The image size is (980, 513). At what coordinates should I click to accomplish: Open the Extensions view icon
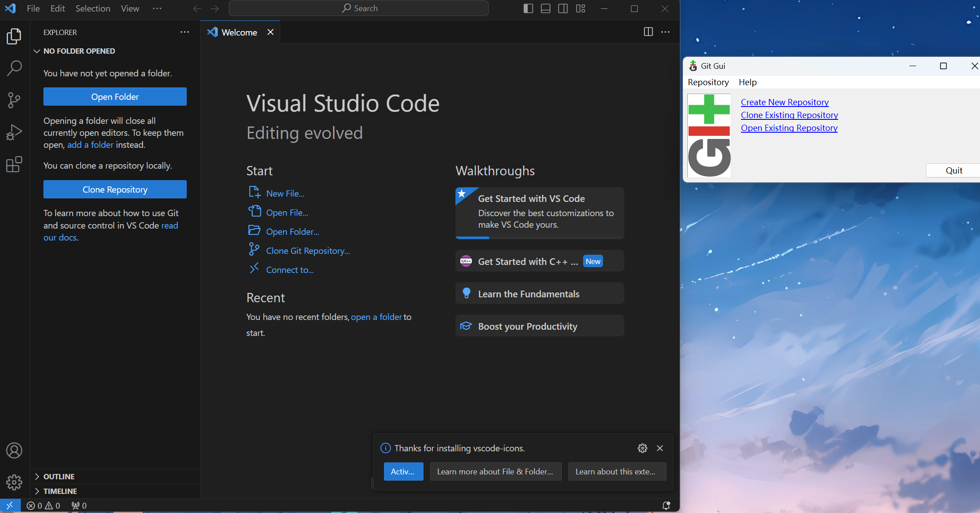click(14, 164)
